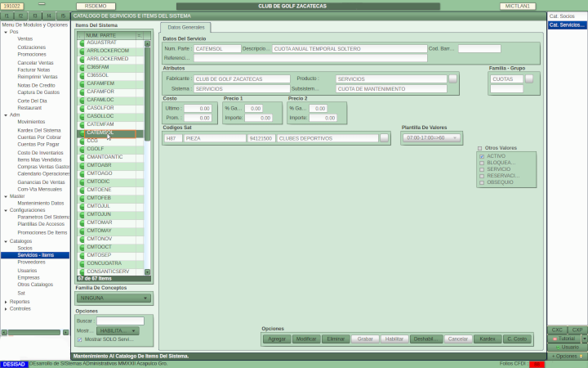Image resolution: width=588 pixels, height=368 pixels.
Task: Click the green icon next to CMTOFEB
Action: click(82, 197)
